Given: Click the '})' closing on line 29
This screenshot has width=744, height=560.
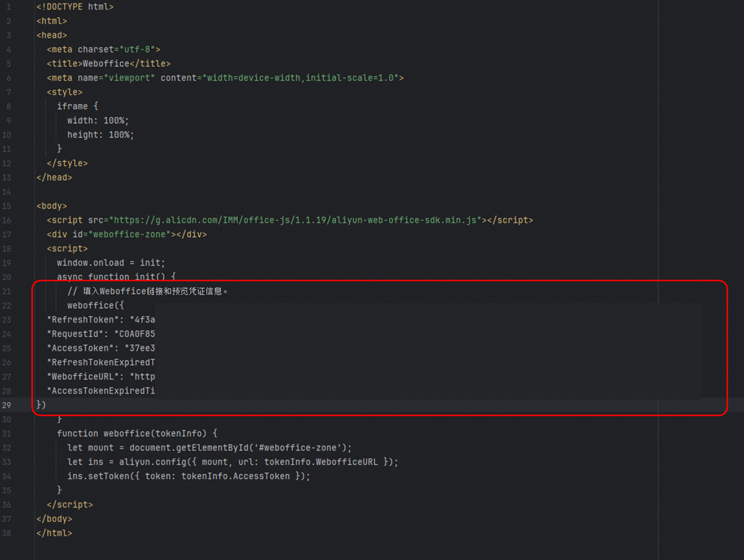Looking at the screenshot, I should pos(41,405).
